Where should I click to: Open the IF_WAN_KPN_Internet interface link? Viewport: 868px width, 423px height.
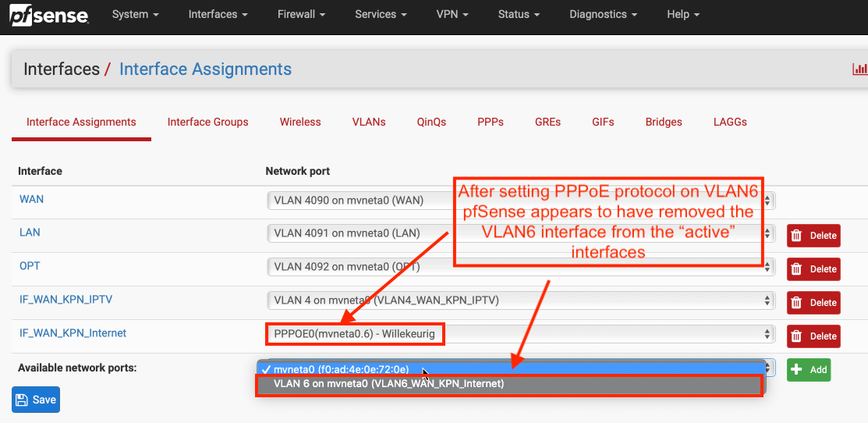point(73,332)
